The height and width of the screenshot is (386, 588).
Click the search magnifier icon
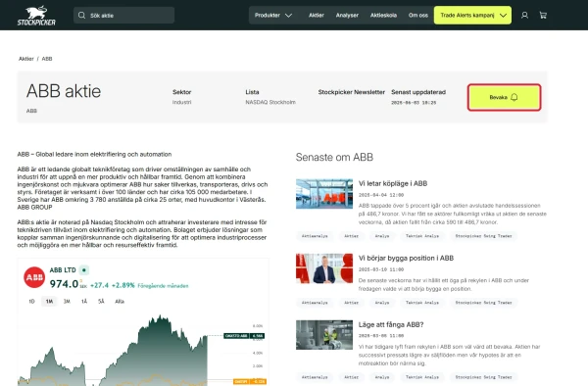pos(81,16)
